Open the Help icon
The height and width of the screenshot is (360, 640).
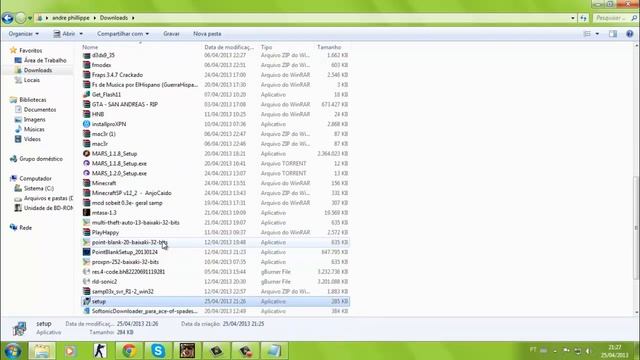pos(629,34)
